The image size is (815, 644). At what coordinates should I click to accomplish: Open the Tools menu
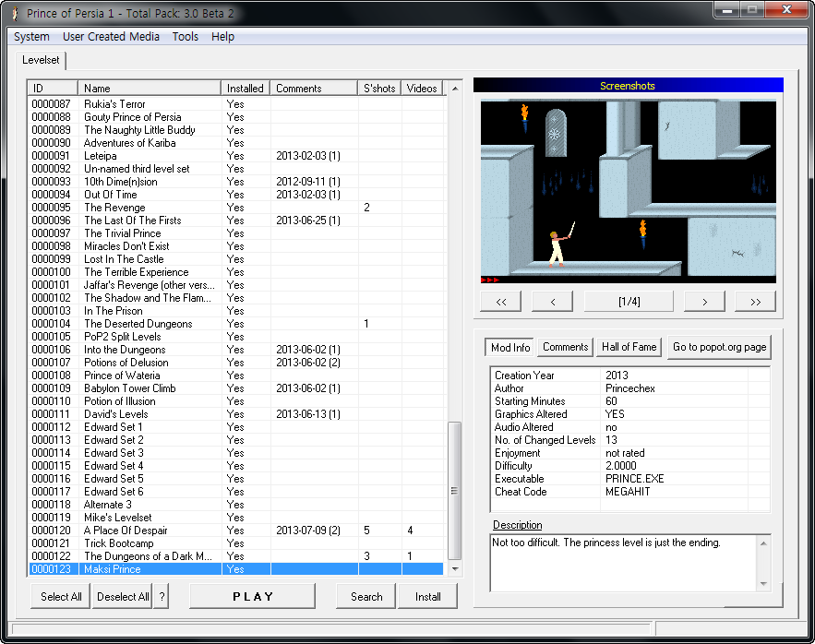185,37
